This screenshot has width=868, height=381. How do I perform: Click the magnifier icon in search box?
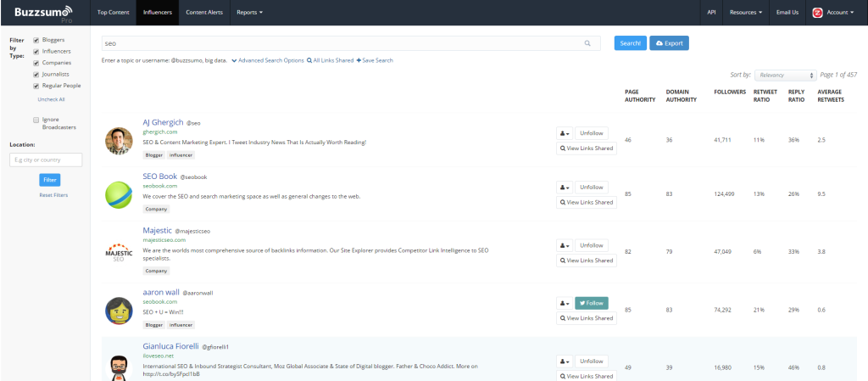coord(588,43)
